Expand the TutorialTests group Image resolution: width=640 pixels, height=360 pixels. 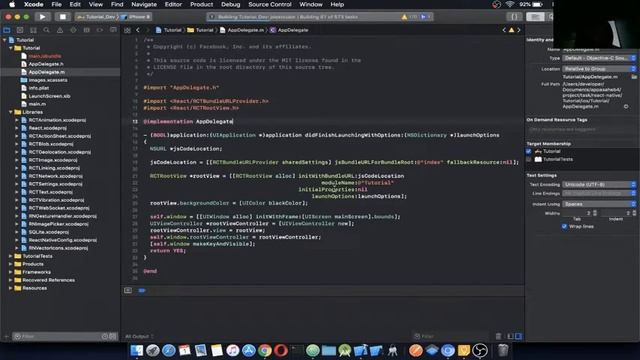(11, 256)
